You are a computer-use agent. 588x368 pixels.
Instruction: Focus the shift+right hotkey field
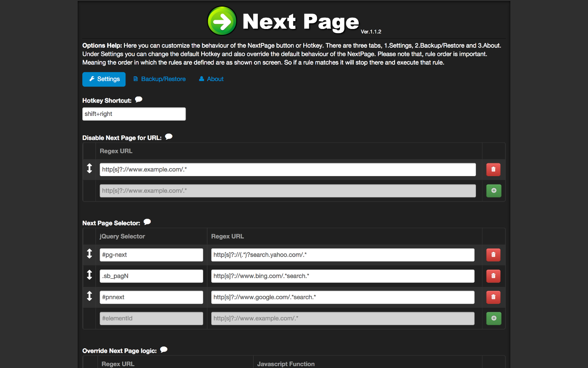tap(134, 114)
